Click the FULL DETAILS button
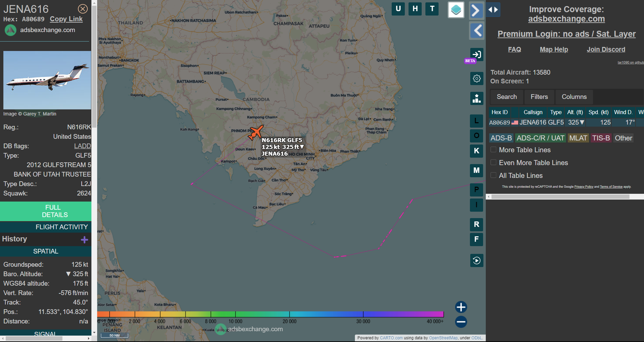Screen dimensions: 644x342 click(46, 211)
